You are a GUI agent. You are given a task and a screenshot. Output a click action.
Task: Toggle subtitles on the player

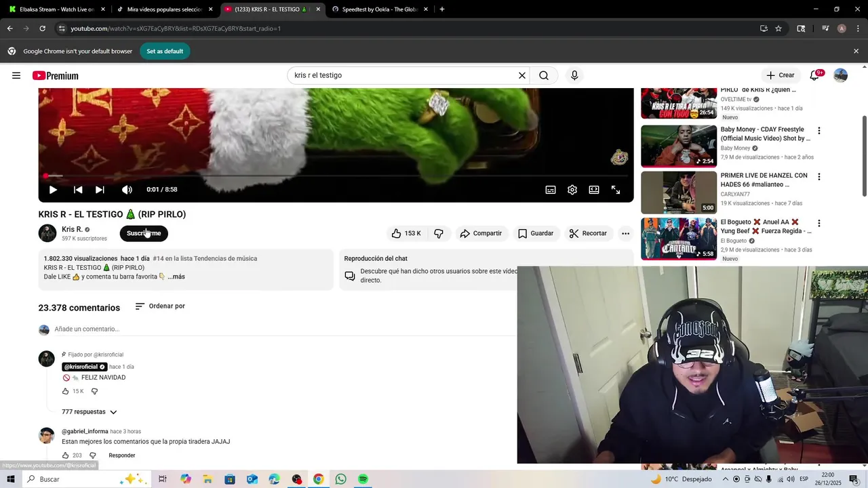click(551, 190)
